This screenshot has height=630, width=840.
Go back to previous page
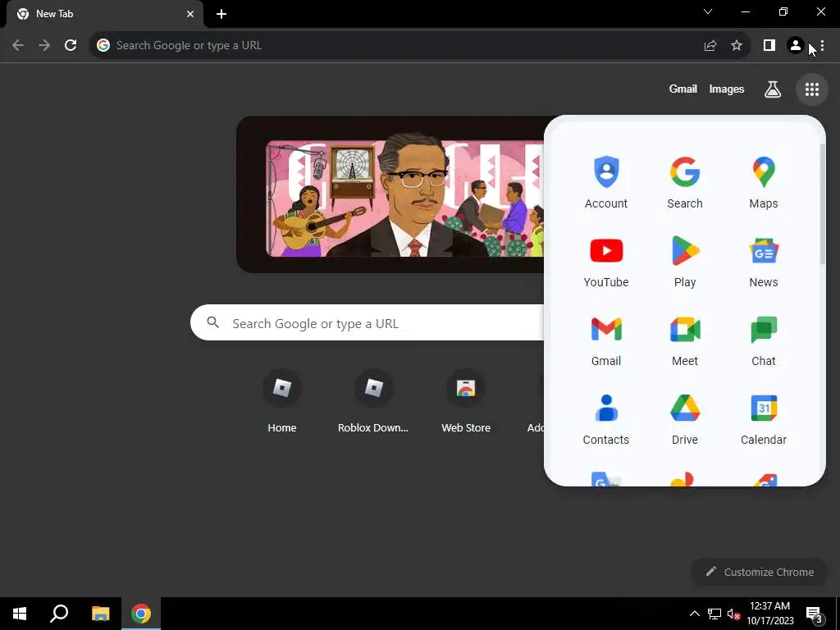(18, 46)
